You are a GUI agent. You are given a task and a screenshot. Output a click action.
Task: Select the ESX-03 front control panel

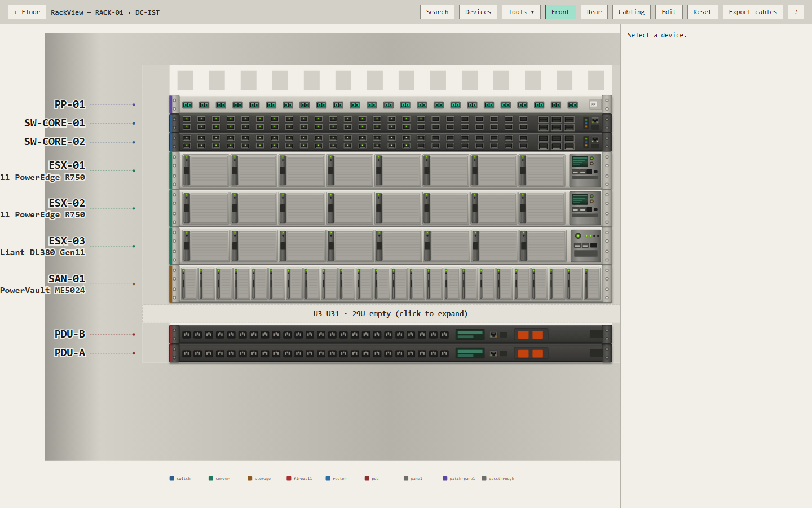(586, 246)
